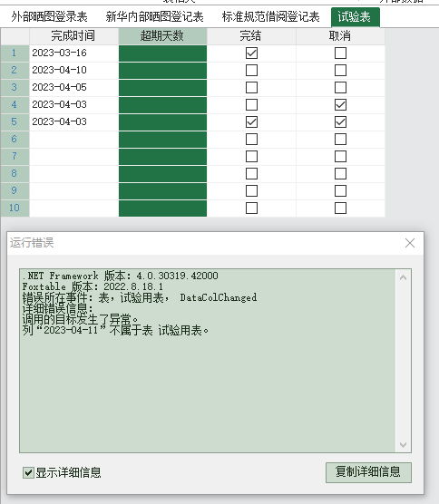The image size is (439, 504).
Task: Click the scroll up arrow in error details
Action: (403, 277)
